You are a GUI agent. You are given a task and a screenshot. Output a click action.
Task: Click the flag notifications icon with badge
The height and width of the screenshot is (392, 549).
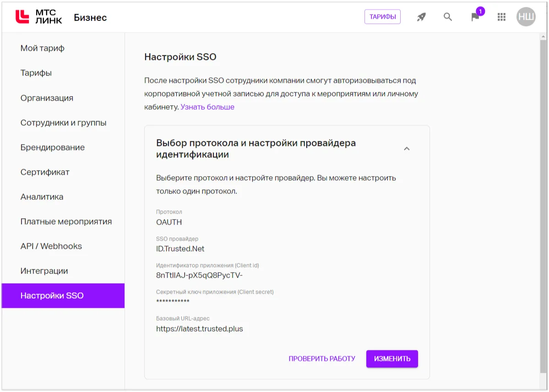pyautogui.click(x=474, y=17)
